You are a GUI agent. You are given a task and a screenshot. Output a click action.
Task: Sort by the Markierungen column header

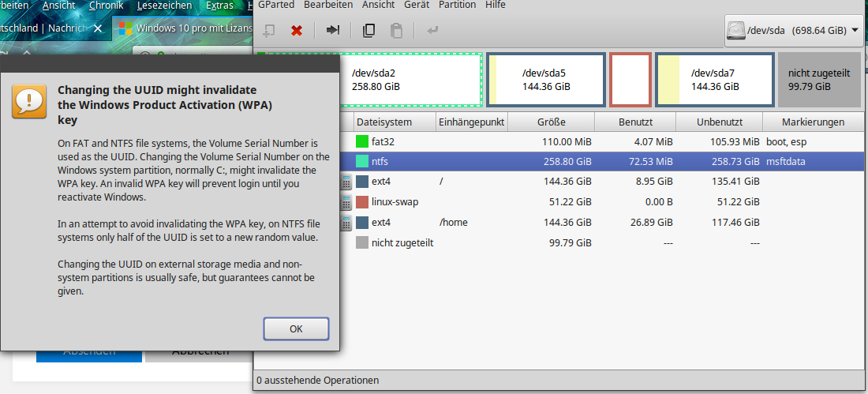click(814, 122)
